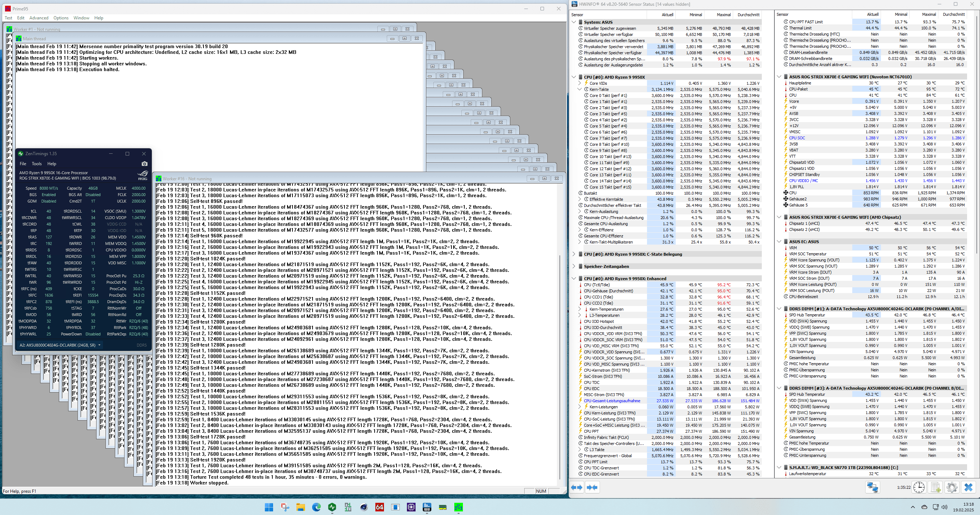Expand the Speicher-Zeitangaben sensor group
The width and height of the screenshot is (980, 515).
574,266
